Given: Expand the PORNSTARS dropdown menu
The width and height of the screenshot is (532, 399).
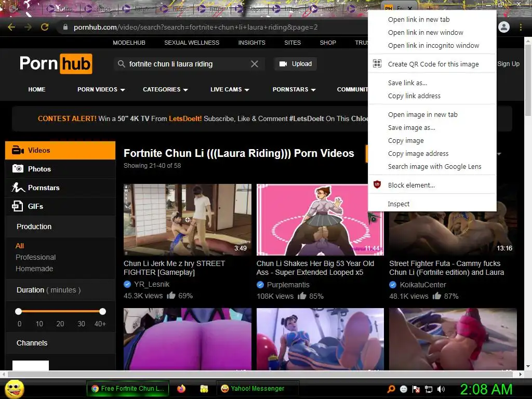Looking at the screenshot, I should coord(294,89).
